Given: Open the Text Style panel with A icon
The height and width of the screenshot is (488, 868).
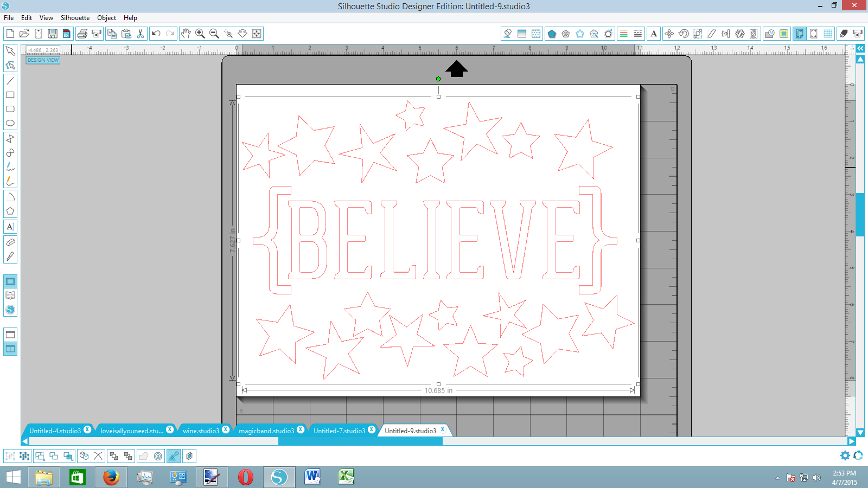Looking at the screenshot, I should pos(654,34).
